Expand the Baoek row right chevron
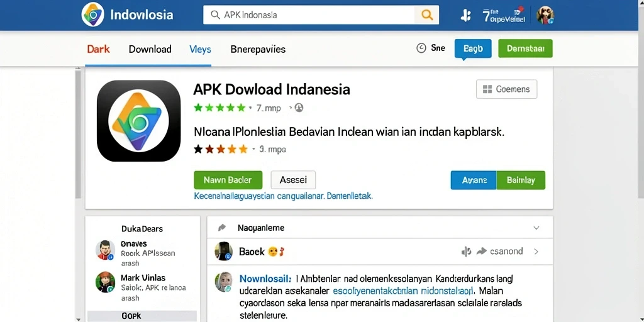 [536, 252]
